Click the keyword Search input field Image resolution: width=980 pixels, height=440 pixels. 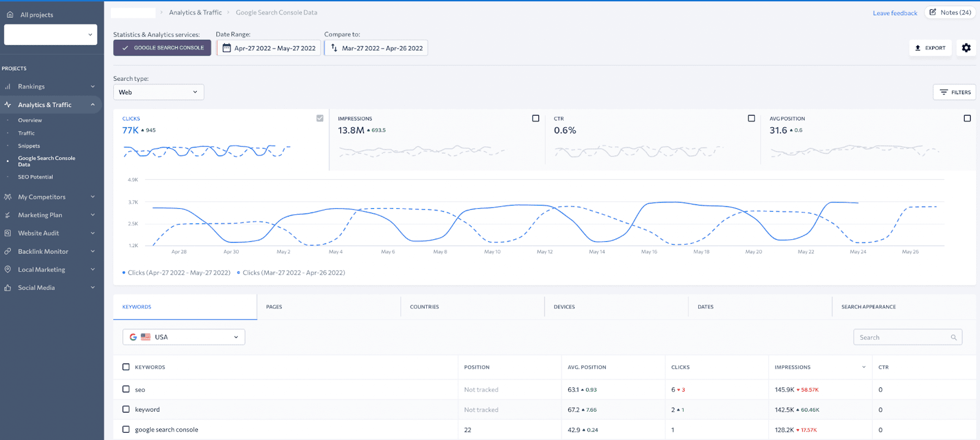tap(908, 337)
